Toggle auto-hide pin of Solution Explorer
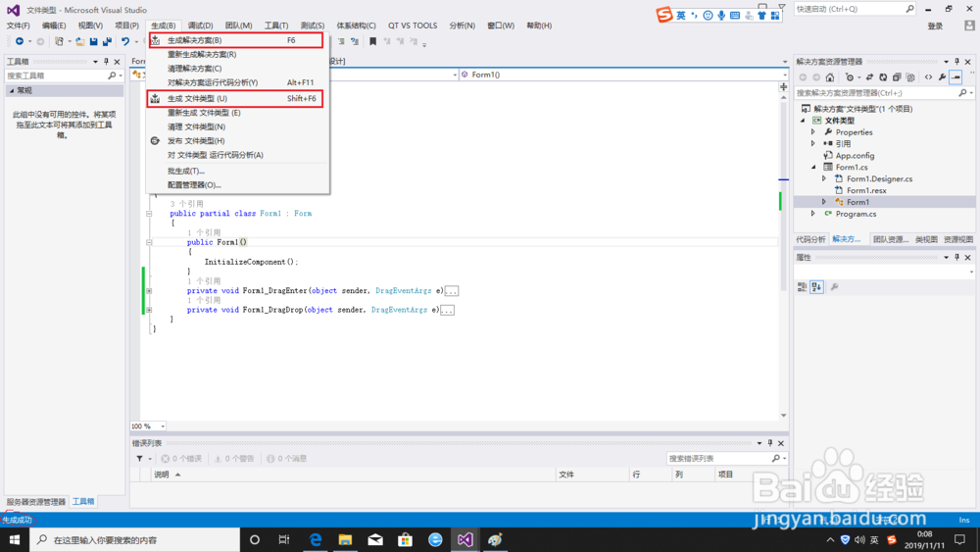 [x=956, y=61]
